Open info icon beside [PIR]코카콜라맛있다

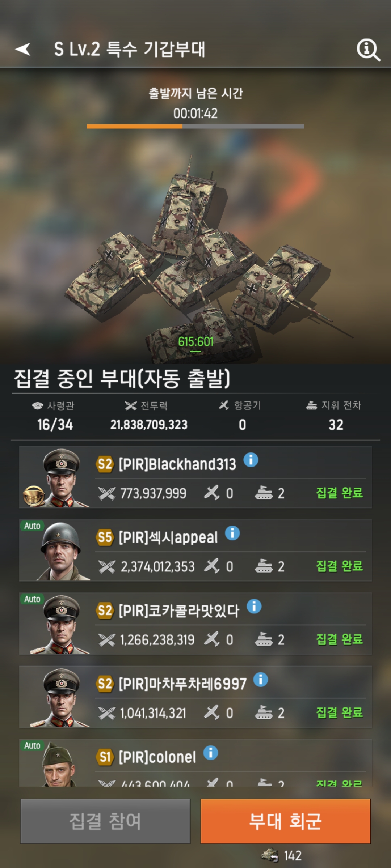coord(254,607)
